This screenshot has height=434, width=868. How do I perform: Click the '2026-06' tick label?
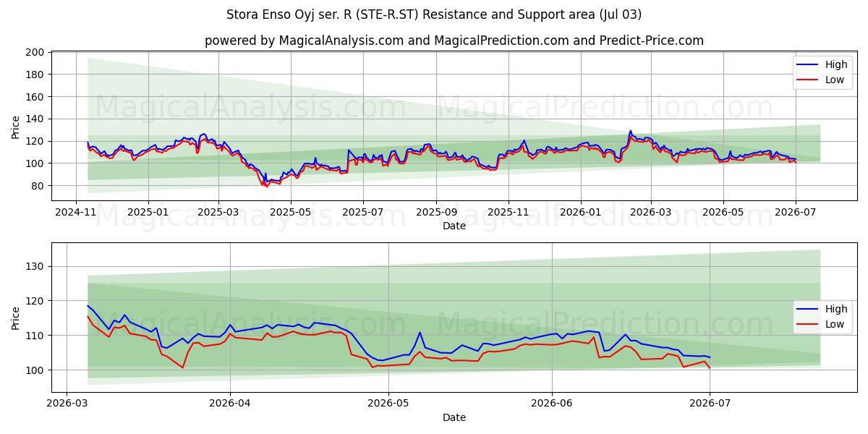(x=552, y=404)
